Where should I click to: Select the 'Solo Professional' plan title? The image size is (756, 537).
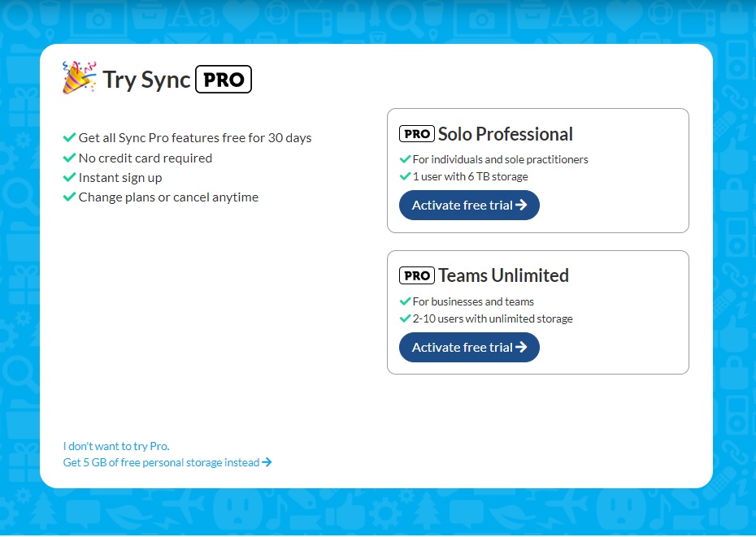coord(506,134)
